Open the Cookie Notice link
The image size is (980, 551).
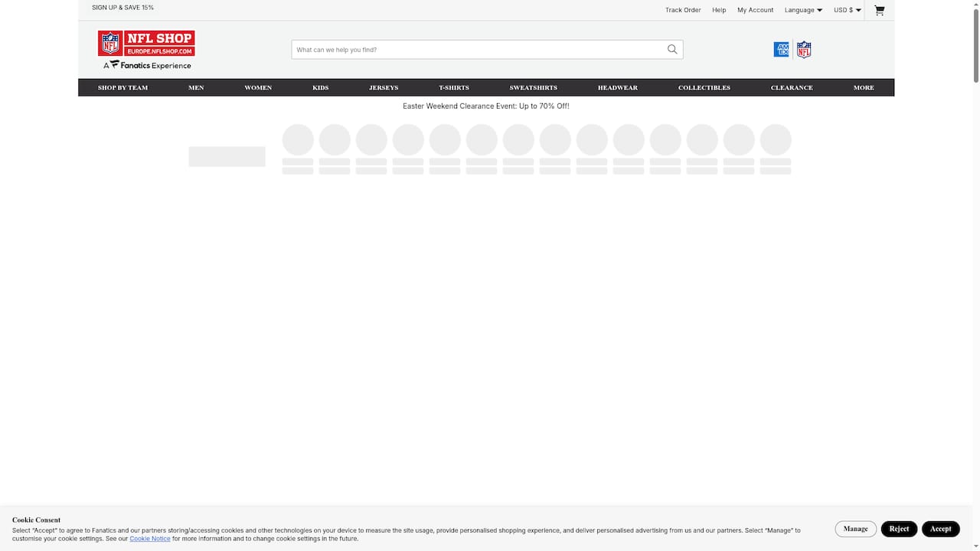tap(150, 539)
